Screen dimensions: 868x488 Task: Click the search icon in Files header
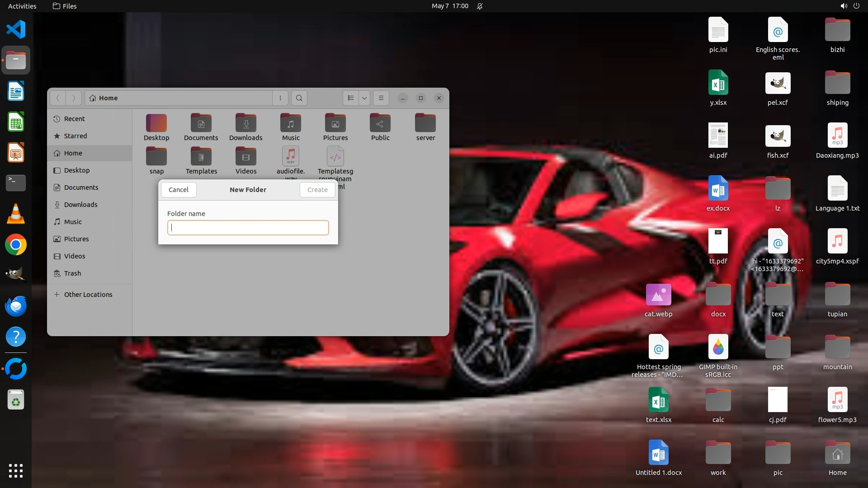299,98
